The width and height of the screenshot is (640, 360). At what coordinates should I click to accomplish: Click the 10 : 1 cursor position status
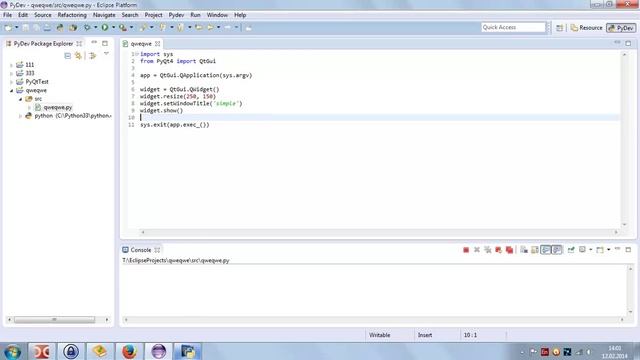tap(470, 335)
